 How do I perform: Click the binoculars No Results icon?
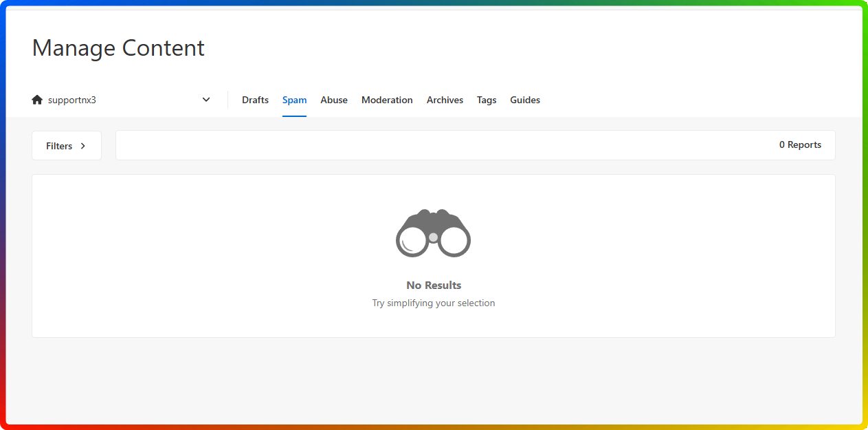pos(433,233)
